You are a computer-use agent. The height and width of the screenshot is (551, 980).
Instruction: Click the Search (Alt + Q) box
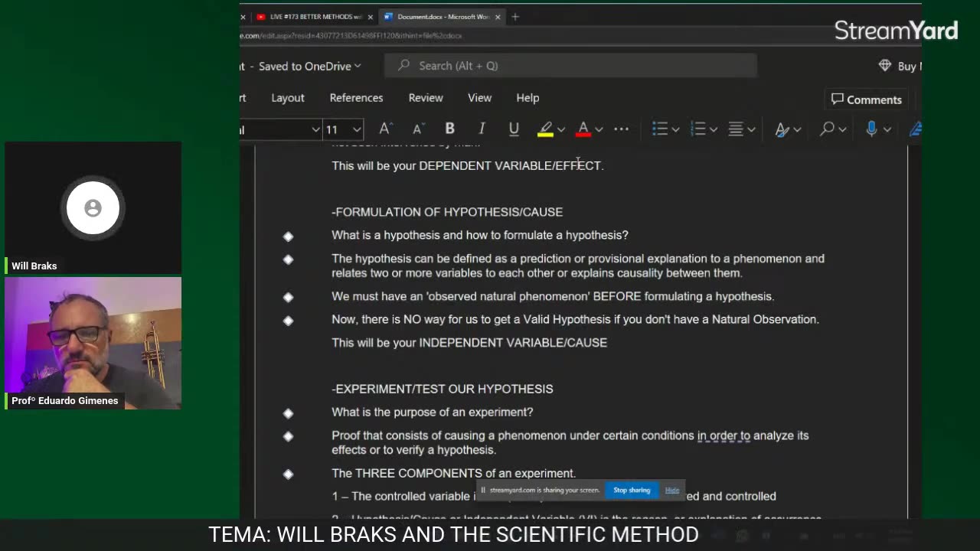(571, 66)
